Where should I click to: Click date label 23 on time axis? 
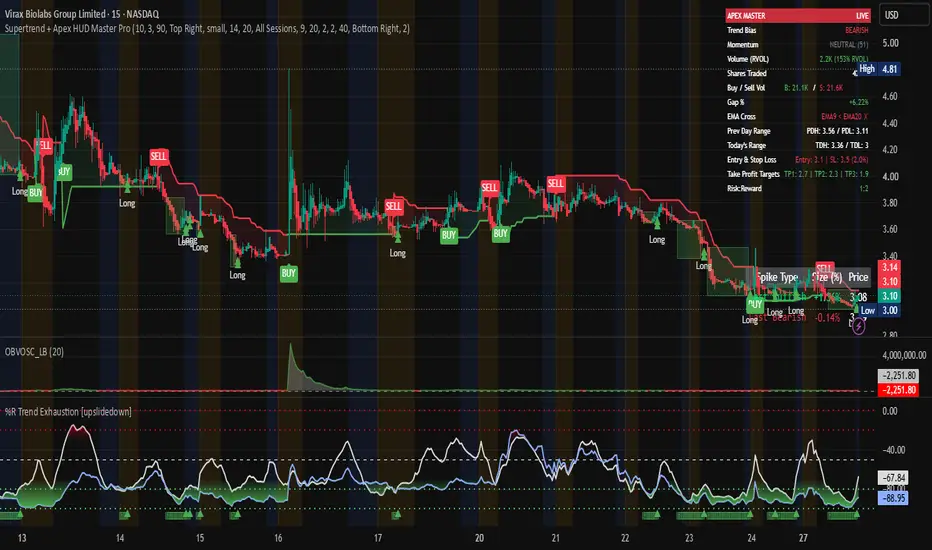point(689,538)
